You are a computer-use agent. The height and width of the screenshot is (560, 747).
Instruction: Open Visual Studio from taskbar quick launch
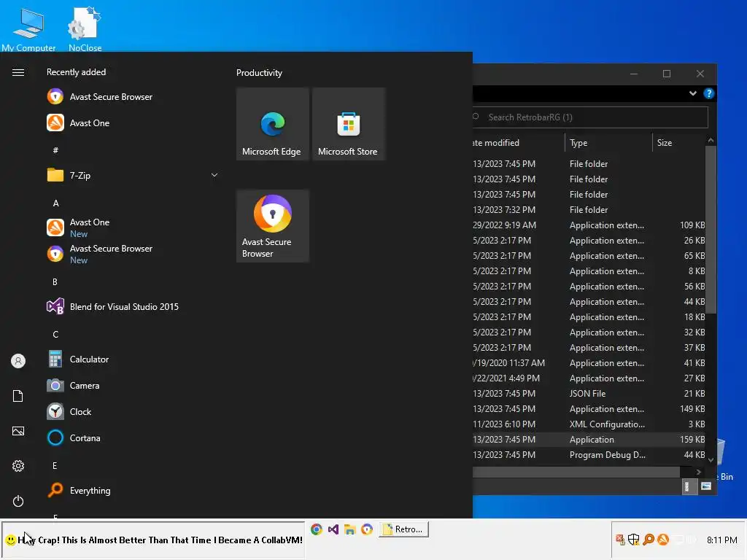click(333, 529)
